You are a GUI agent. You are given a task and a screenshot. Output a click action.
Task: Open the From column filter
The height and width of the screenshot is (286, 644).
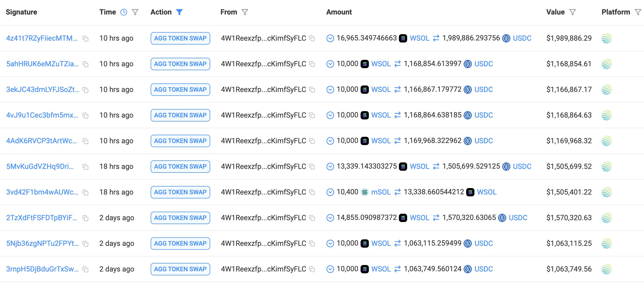[245, 12]
